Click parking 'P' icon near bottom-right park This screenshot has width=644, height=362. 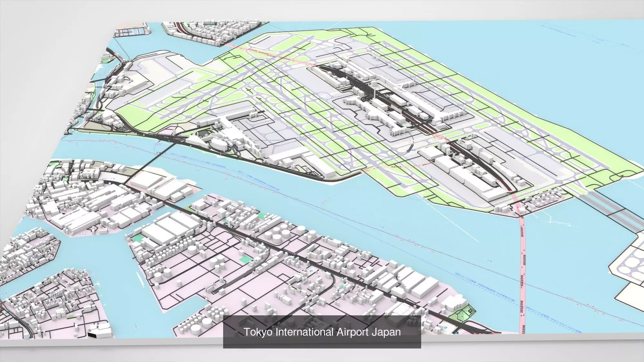click(446, 328)
